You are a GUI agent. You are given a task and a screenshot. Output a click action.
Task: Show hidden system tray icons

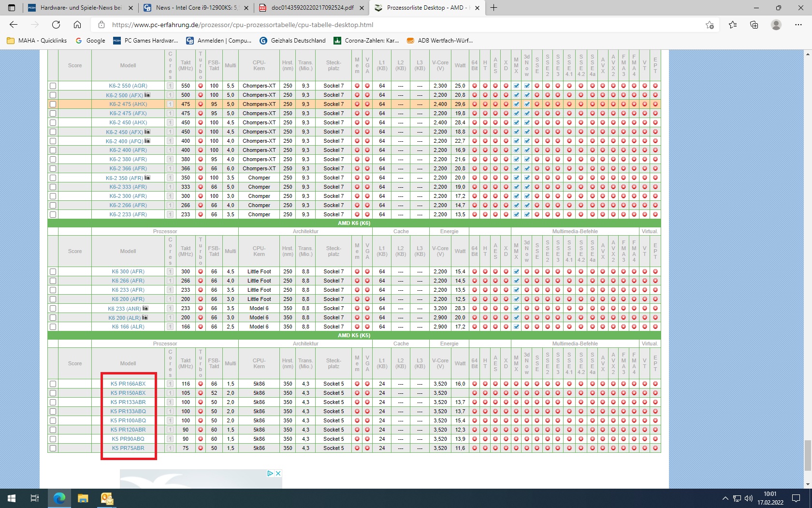[x=725, y=498]
